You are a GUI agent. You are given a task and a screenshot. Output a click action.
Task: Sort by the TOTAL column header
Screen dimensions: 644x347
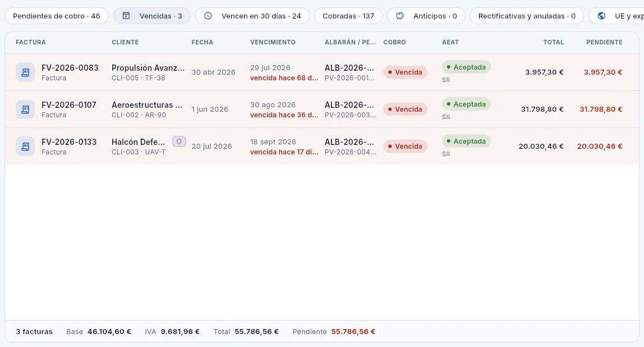(553, 42)
